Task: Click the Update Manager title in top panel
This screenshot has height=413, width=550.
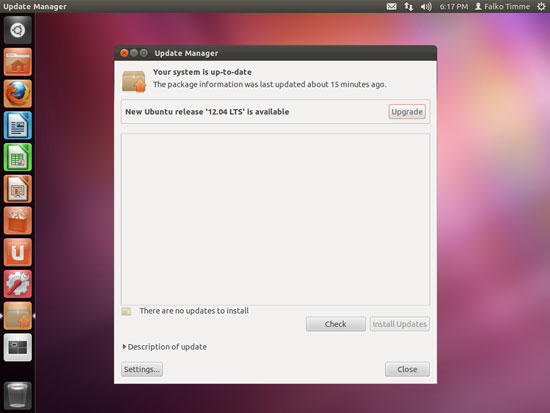Action: point(35,6)
